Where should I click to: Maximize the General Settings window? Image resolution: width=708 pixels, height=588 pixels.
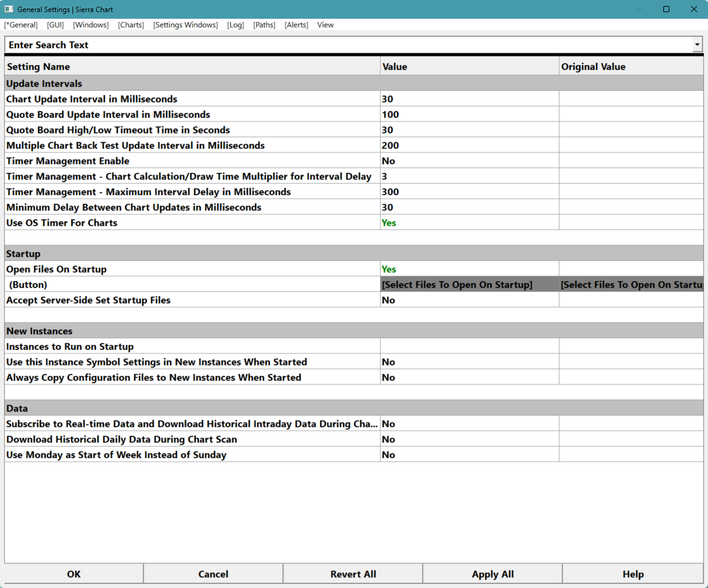(666, 9)
